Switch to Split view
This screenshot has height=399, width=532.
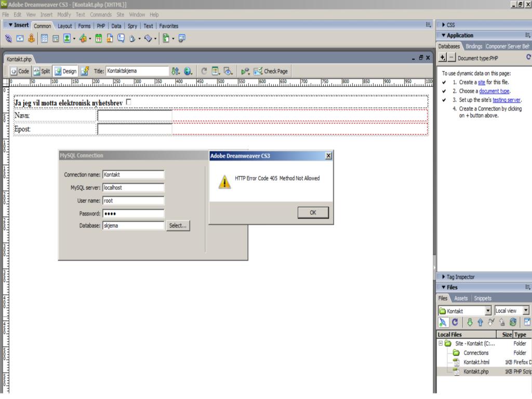coord(42,71)
